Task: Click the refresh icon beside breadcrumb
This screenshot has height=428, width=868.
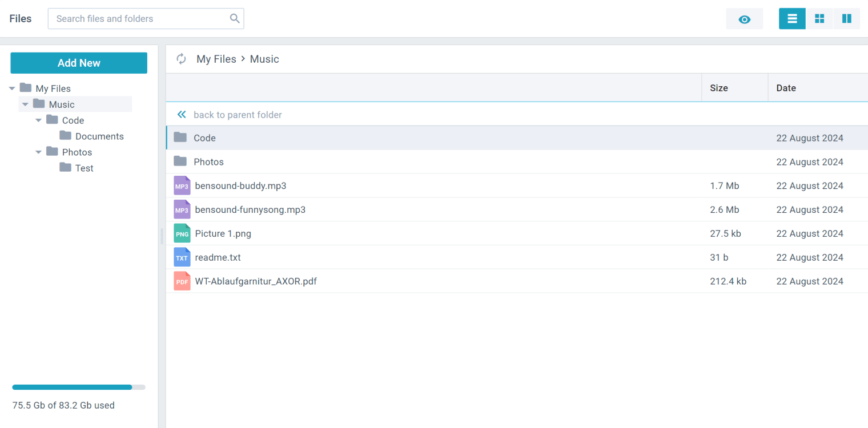Action: point(181,59)
